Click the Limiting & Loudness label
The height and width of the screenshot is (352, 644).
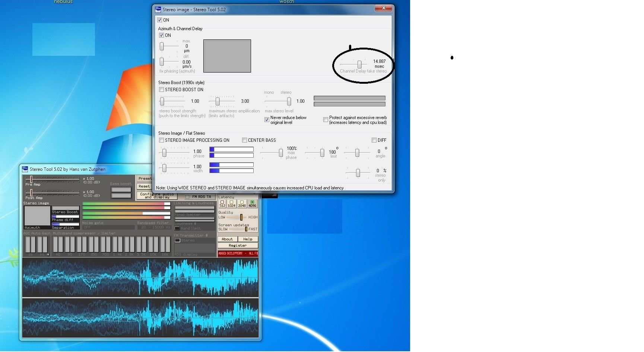(194, 203)
